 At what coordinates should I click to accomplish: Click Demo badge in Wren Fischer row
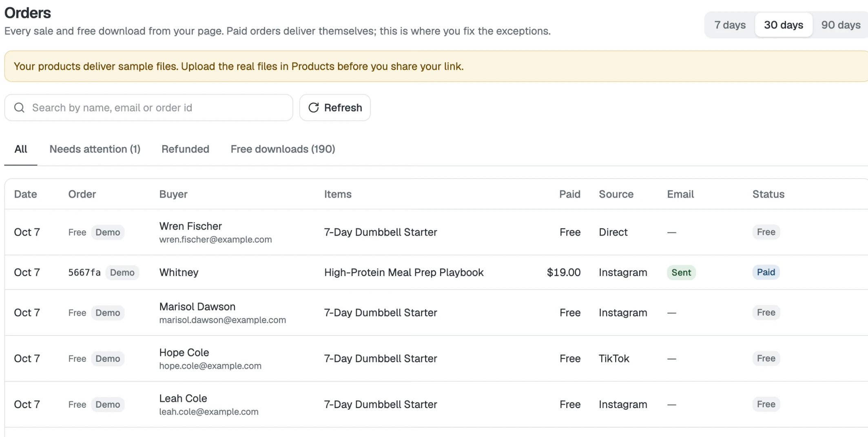tap(108, 232)
